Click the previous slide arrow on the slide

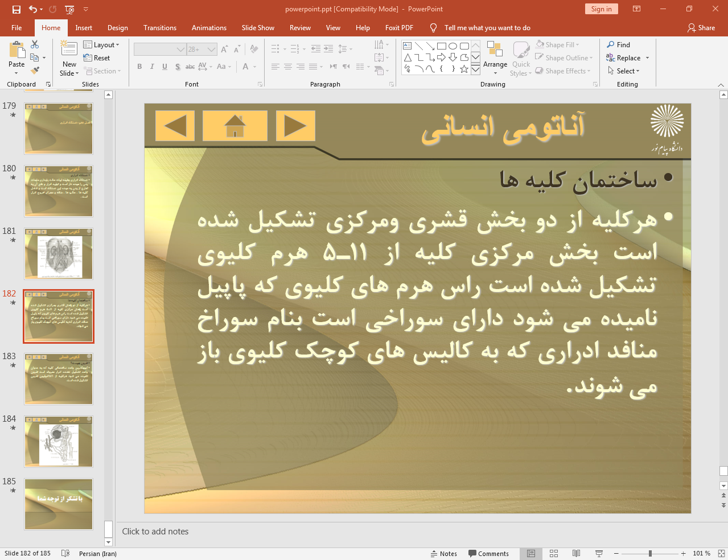pyautogui.click(x=175, y=126)
